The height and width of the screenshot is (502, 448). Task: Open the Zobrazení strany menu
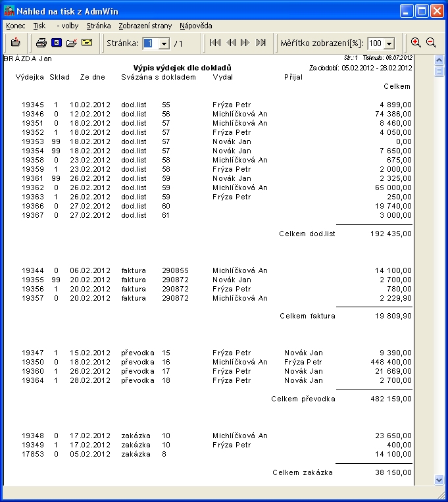(x=145, y=26)
